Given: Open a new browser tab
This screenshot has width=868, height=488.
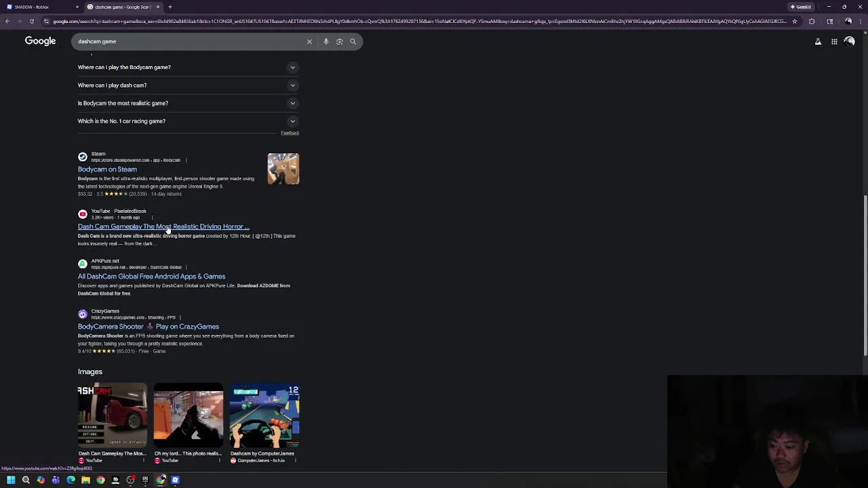Looking at the screenshot, I should pyautogui.click(x=170, y=7).
